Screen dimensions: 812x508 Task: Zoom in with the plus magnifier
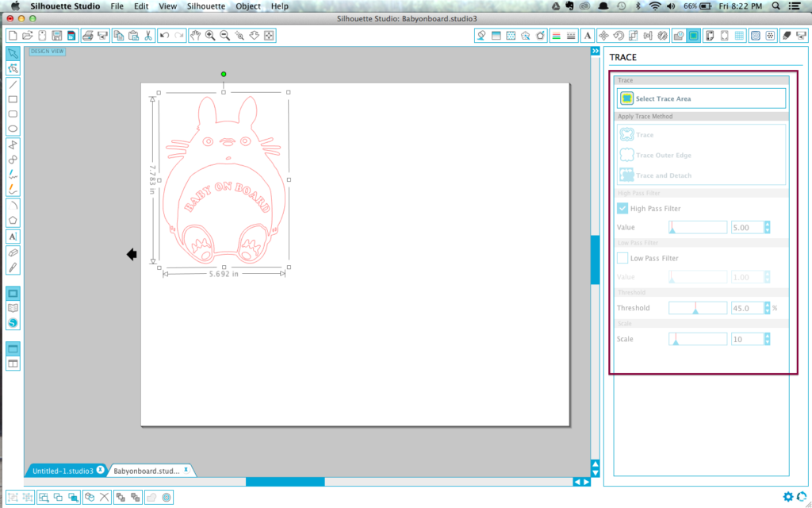pos(210,36)
